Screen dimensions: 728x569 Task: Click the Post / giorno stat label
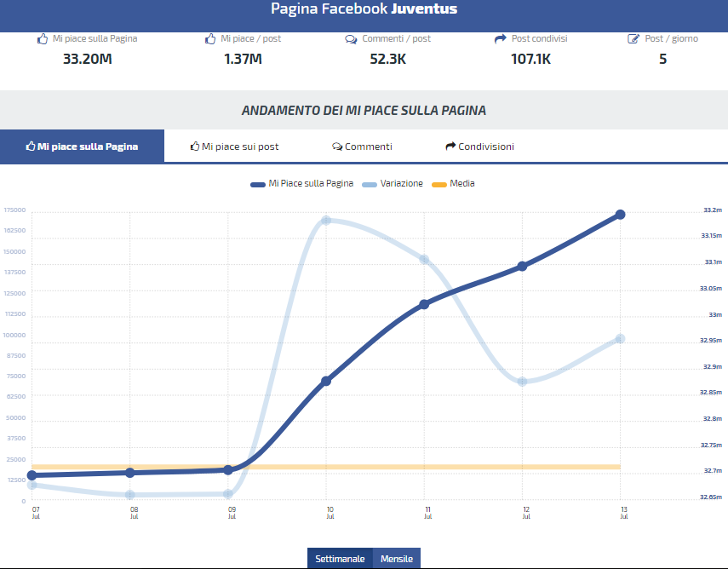[671, 38]
